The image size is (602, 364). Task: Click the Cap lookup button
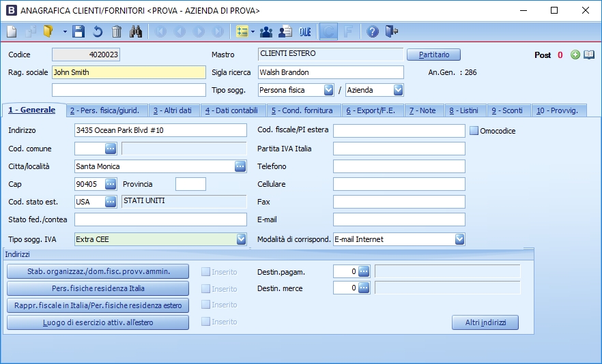[111, 184]
